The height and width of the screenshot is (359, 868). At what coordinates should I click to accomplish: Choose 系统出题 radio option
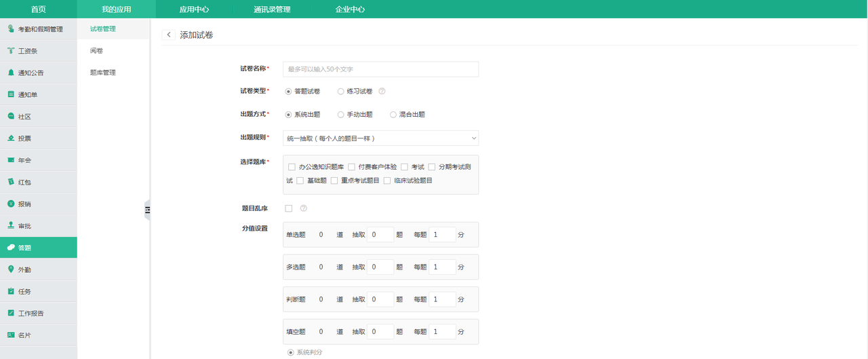[x=289, y=115]
